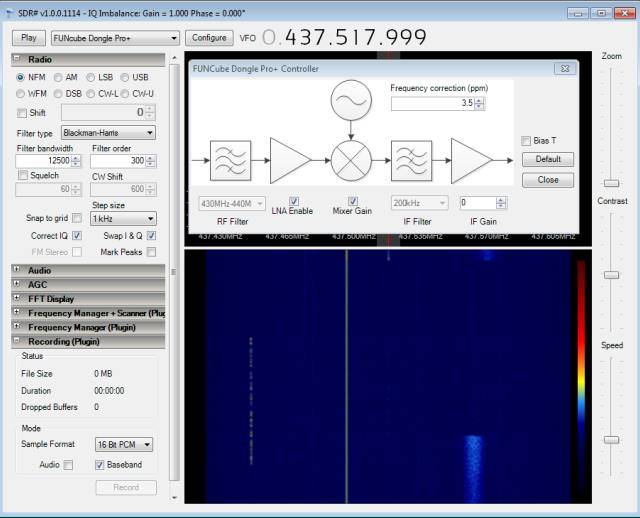Click the Default button in controller
This screenshot has height=518, width=640.
(x=548, y=159)
